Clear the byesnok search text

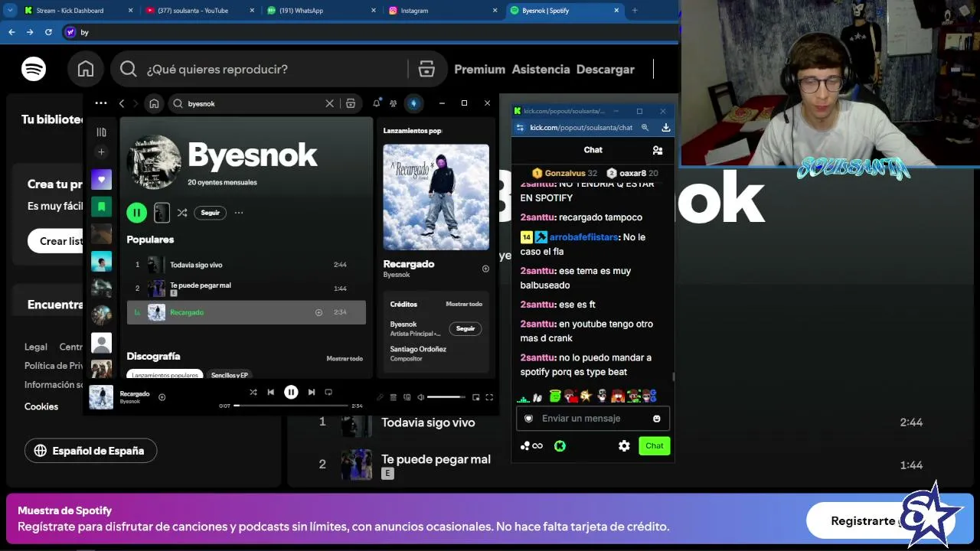point(329,103)
